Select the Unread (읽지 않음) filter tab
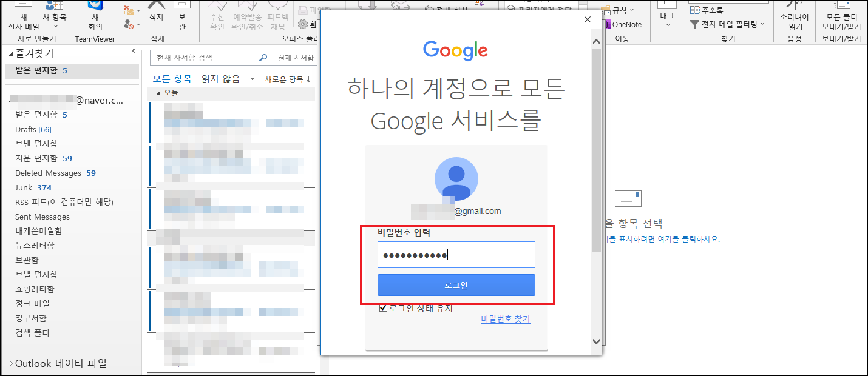Viewport: 868px width, 376px height. point(220,79)
